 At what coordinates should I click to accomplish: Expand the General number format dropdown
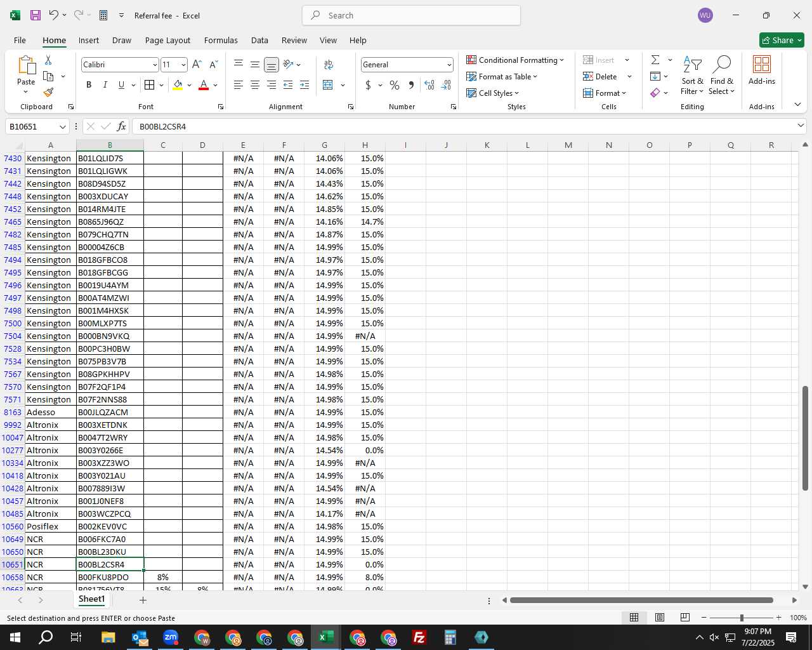click(x=449, y=65)
